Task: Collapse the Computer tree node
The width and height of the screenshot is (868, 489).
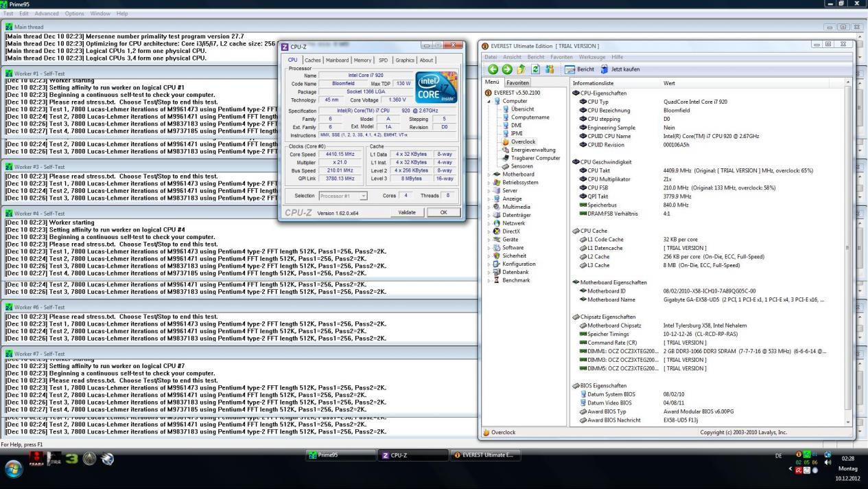Action: click(x=489, y=101)
